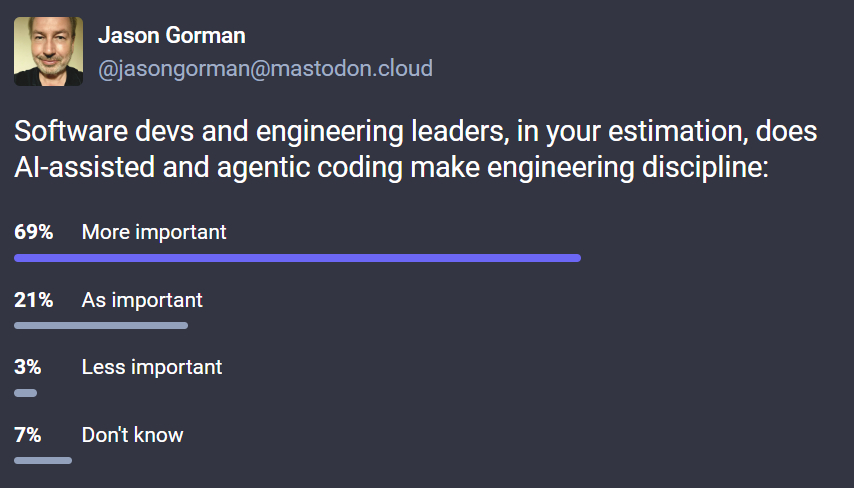Image resolution: width=854 pixels, height=488 pixels.
Task: Click the Don't know result bar
Action: [42, 460]
